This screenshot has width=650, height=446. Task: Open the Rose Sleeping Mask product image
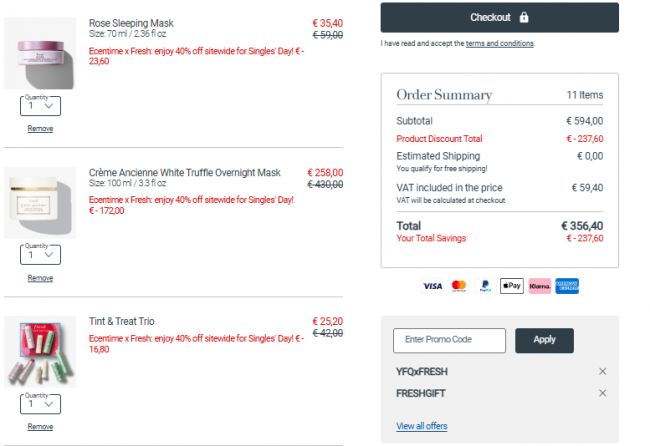click(40, 53)
